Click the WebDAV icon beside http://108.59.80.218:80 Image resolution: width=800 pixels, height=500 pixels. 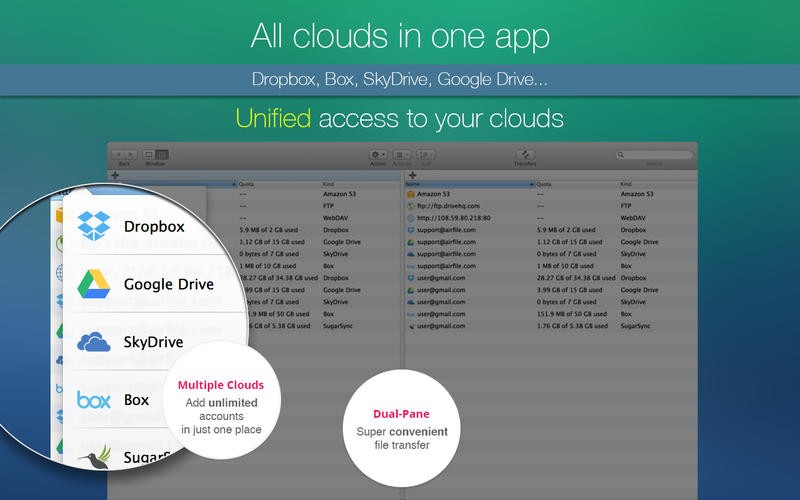pos(411,218)
